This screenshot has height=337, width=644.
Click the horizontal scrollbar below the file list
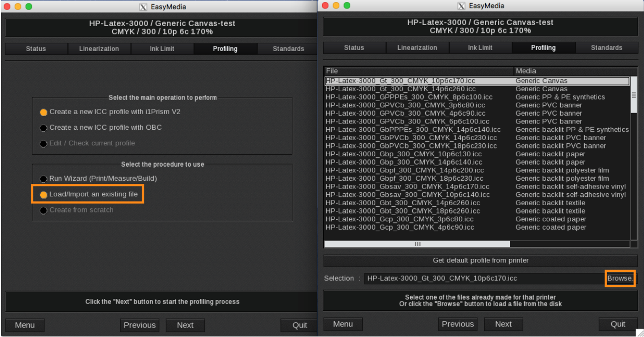[x=417, y=244]
